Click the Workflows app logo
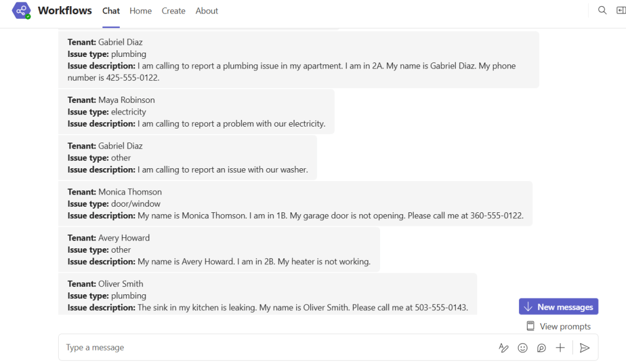Screen dimensions: 626x364 click(x=21, y=10)
